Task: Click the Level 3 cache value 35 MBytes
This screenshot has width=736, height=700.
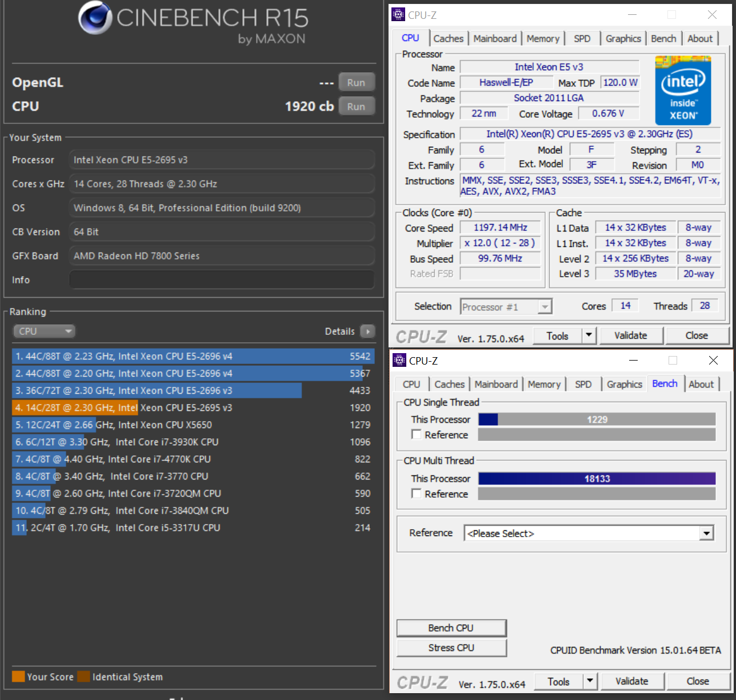Action: (635, 274)
